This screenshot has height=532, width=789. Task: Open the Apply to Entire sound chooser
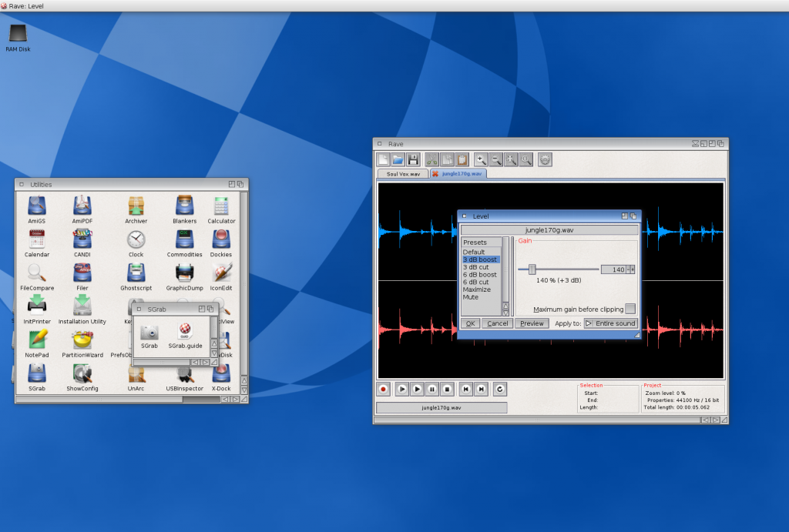(x=610, y=323)
